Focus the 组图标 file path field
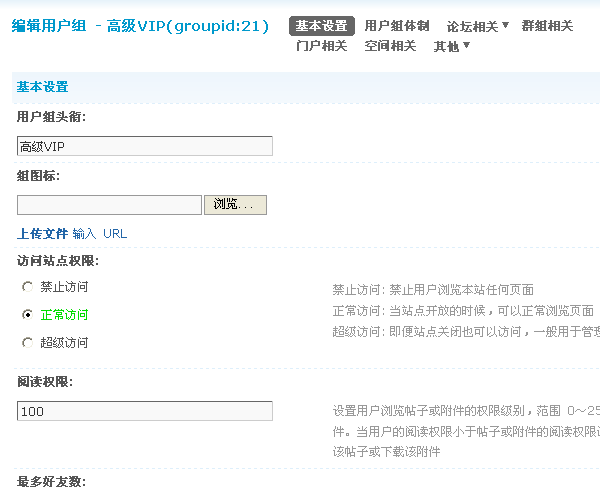The height and width of the screenshot is (493, 600). coord(109,204)
